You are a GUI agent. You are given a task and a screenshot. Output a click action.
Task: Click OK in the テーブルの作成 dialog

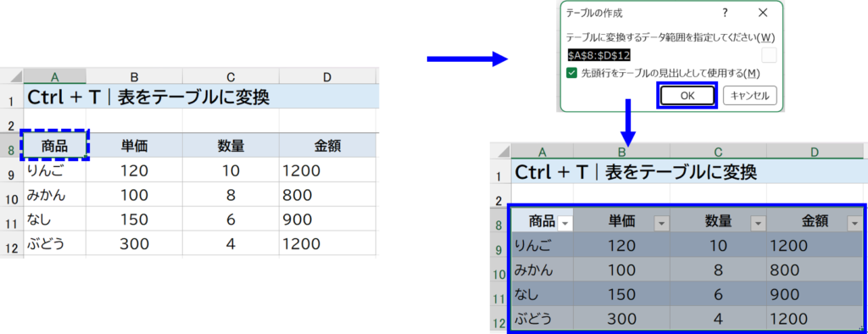(687, 95)
